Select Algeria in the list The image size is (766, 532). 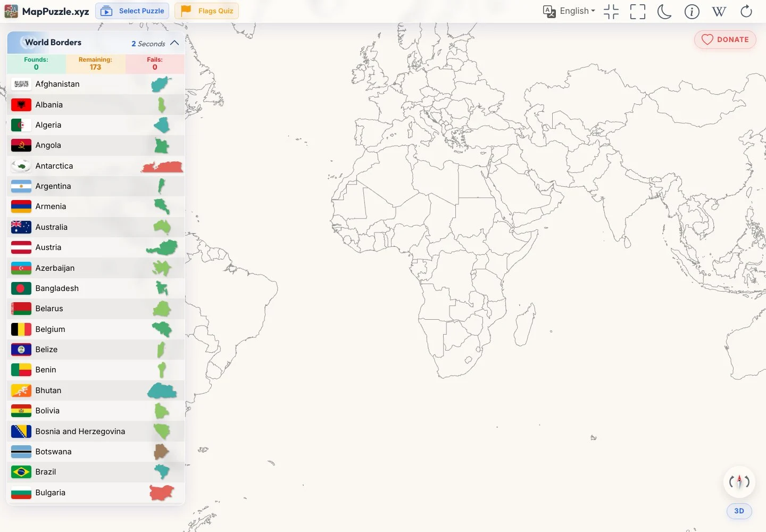[x=96, y=125]
